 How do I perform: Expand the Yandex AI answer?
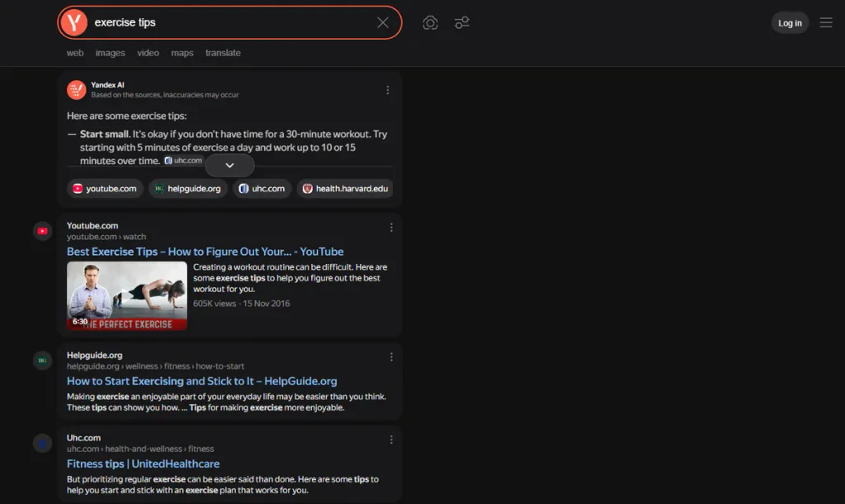229,165
